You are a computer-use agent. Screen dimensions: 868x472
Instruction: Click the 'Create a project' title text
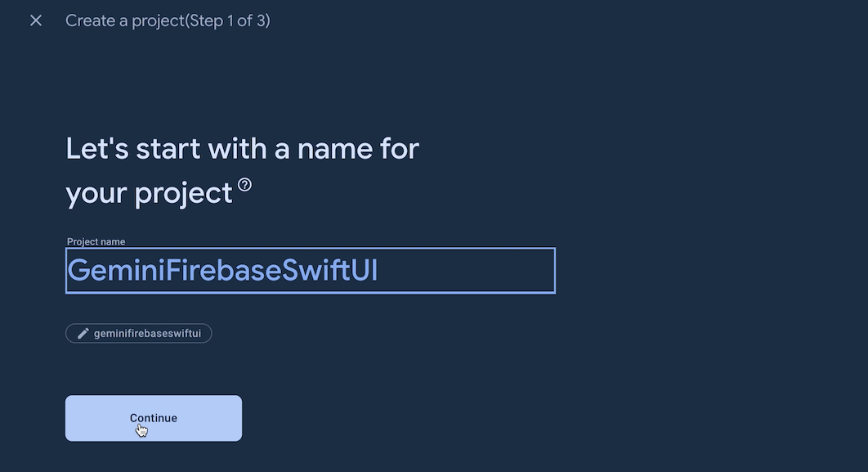(x=126, y=20)
